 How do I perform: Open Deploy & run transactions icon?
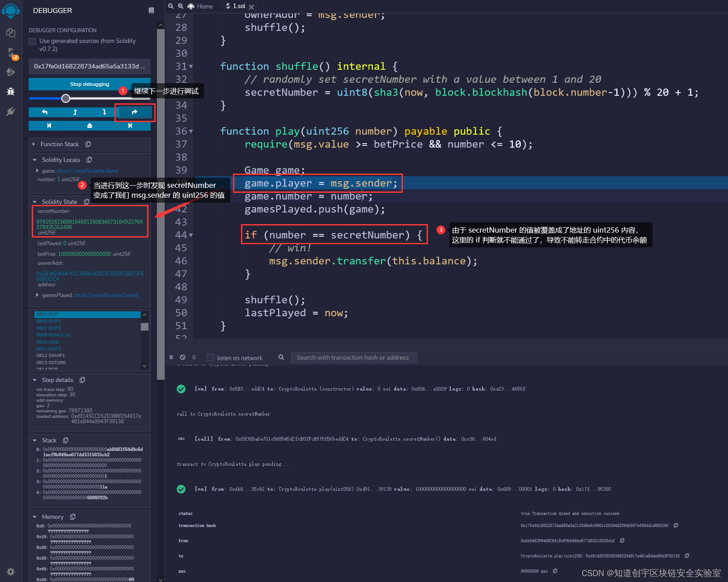11,72
